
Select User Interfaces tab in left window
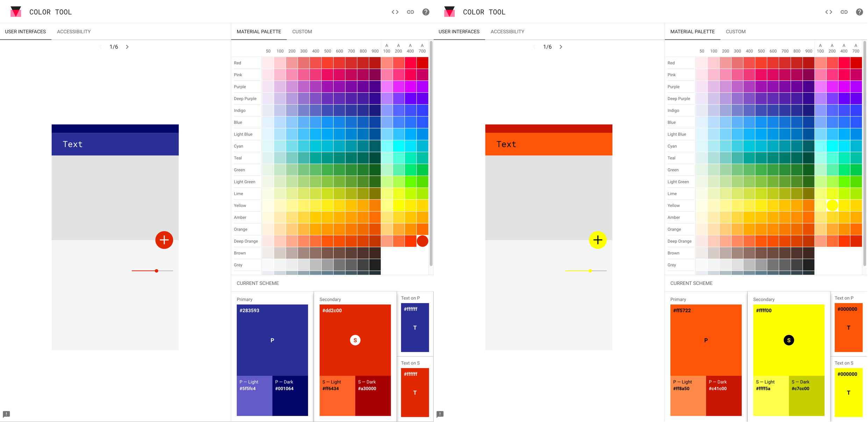coord(26,31)
